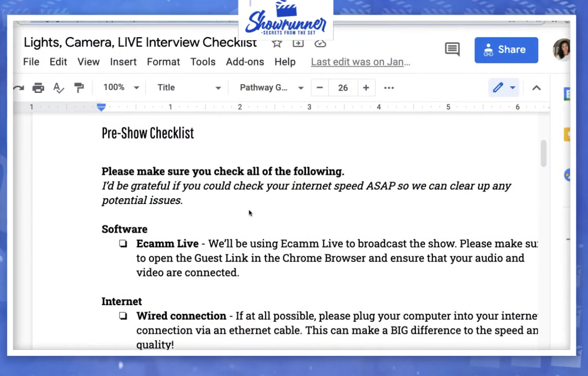Redo the last action

pyautogui.click(x=18, y=87)
